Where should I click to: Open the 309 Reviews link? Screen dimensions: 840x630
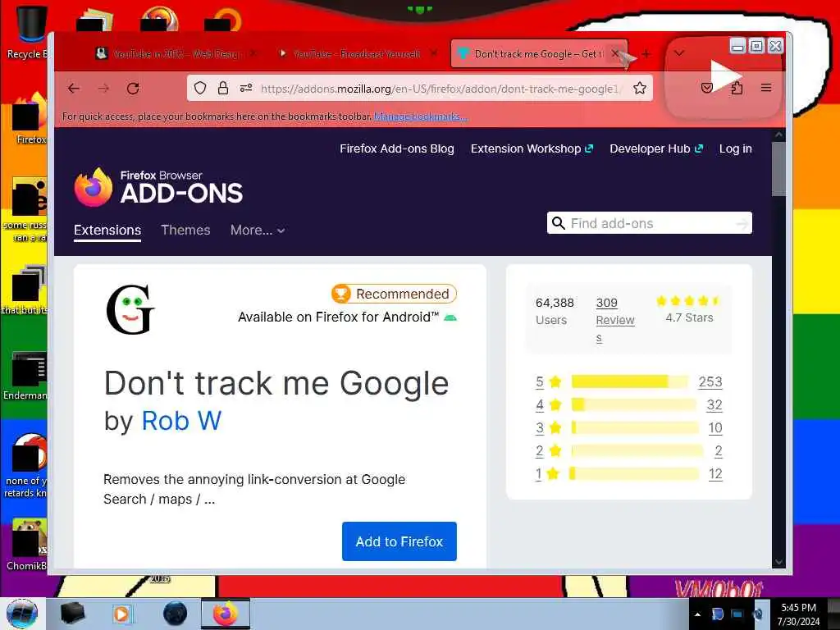pyautogui.click(x=615, y=320)
